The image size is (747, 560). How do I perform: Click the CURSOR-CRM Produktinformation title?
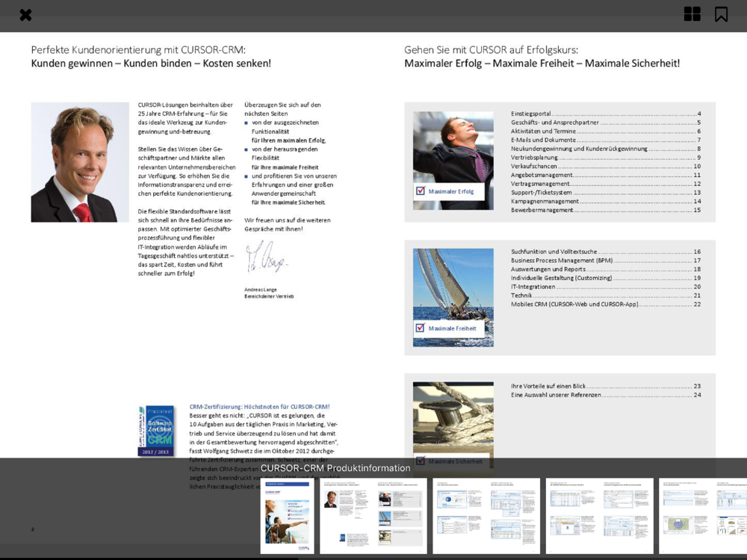coord(335,468)
